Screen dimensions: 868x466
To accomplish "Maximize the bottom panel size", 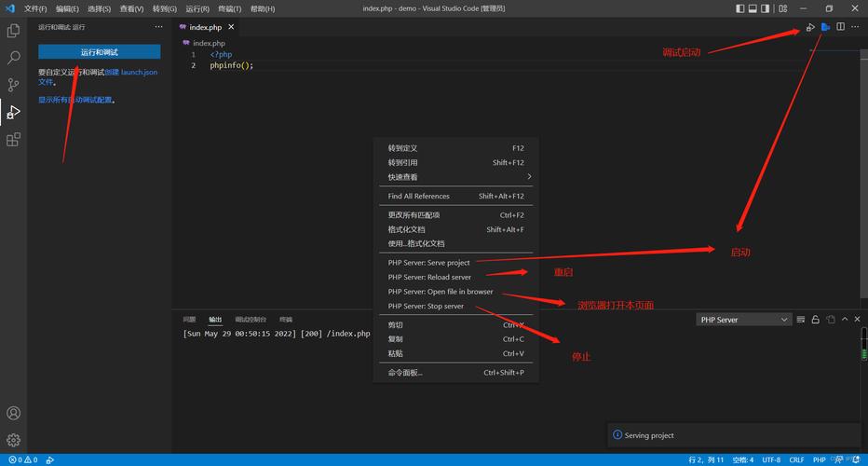I will [845, 319].
